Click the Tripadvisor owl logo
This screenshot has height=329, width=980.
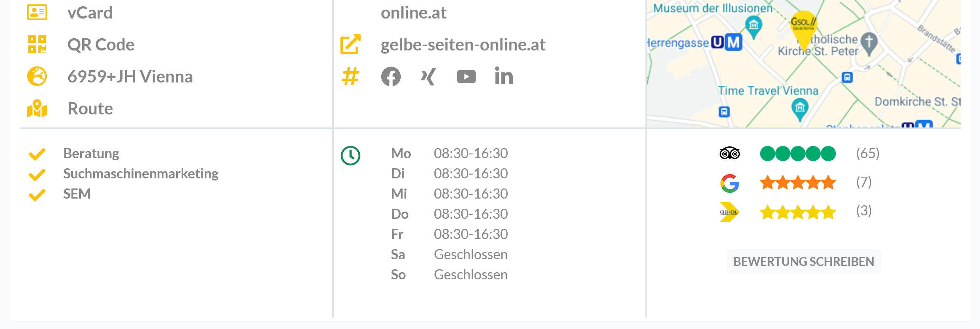coord(730,154)
